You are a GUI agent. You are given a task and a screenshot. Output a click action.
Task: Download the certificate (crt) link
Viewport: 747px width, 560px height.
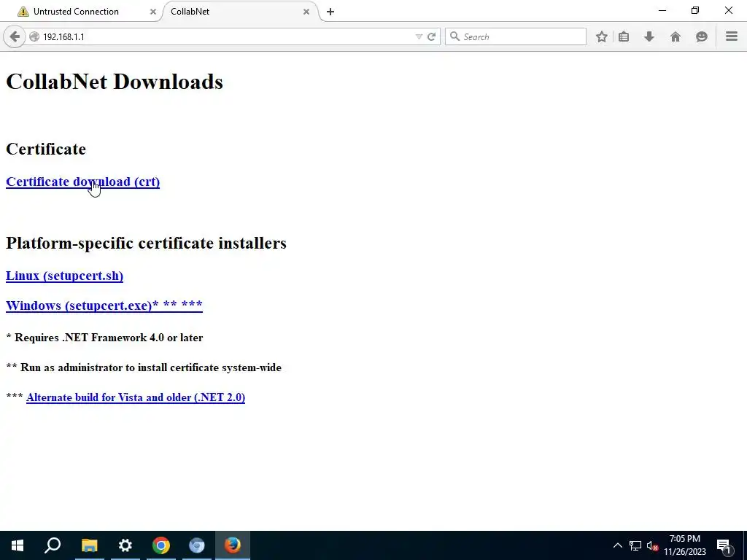83,182
